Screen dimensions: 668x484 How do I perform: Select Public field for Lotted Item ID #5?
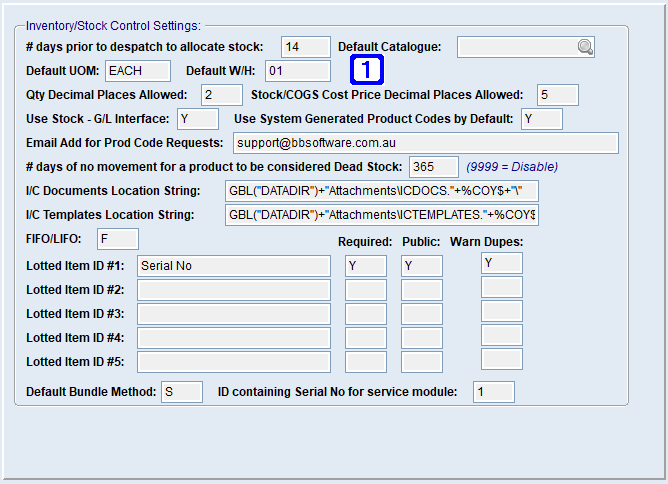point(422,362)
